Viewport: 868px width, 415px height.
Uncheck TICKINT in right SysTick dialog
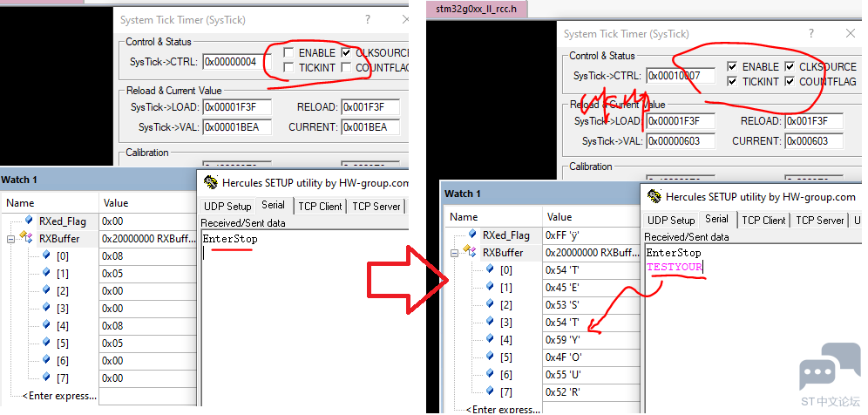coord(732,81)
